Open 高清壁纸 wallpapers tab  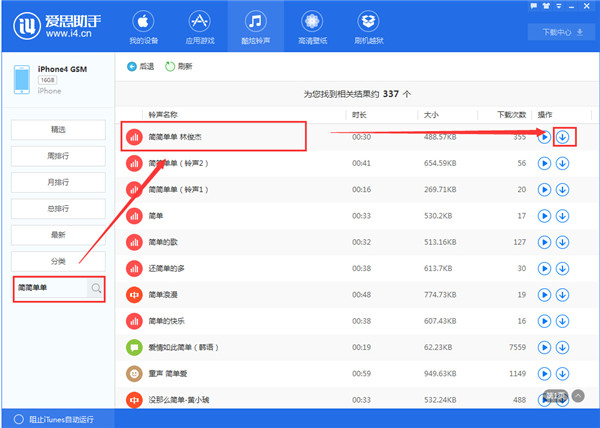click(x=312, y=28)
